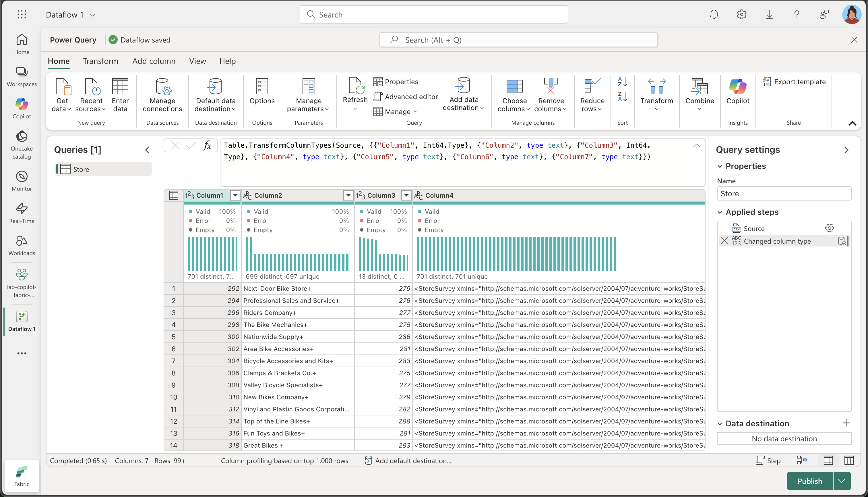Click the Power Query search box
This screenshot has width=868, height=497.
pos(518,40)
